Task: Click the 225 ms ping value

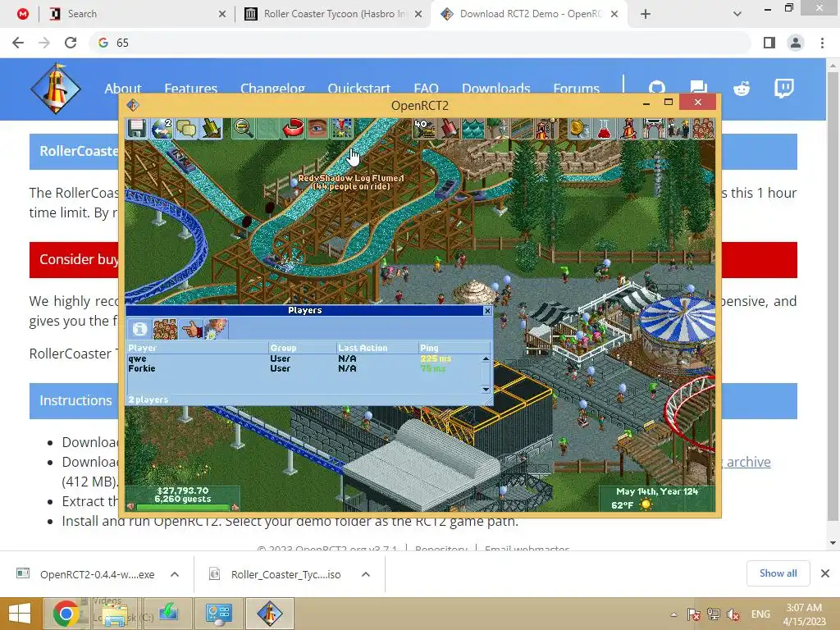Action: pyautogui.click(x=436, y=358)
